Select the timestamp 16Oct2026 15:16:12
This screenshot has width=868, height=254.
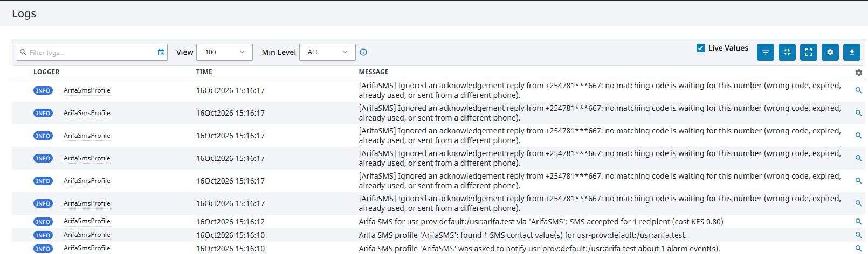point(230,222)
